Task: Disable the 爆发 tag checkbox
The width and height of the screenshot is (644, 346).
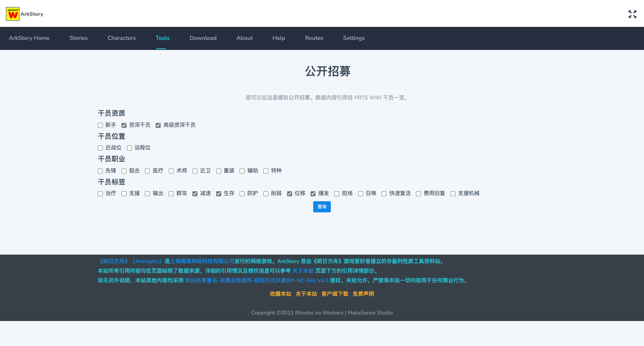Action: pyautogui.click(x=313, y=194)
